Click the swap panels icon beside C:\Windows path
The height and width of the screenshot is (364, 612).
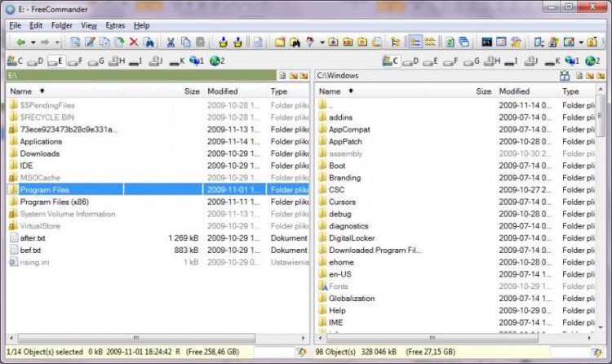565,76
